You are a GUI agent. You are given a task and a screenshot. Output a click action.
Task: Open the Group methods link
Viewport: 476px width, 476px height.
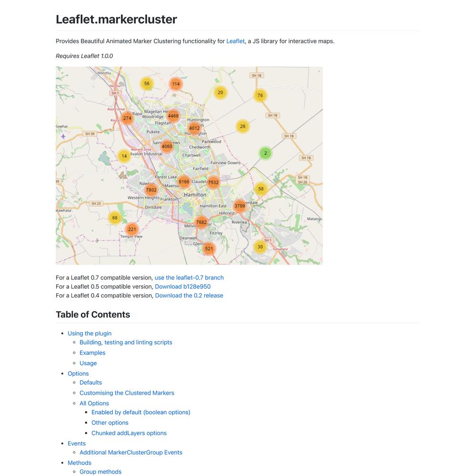click(x=100, y=472)
